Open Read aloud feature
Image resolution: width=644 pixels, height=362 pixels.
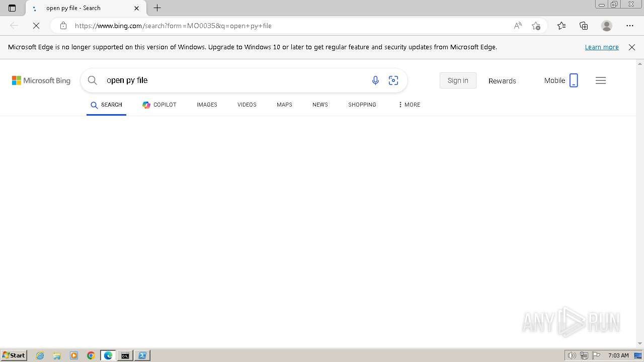pos(518,26)
